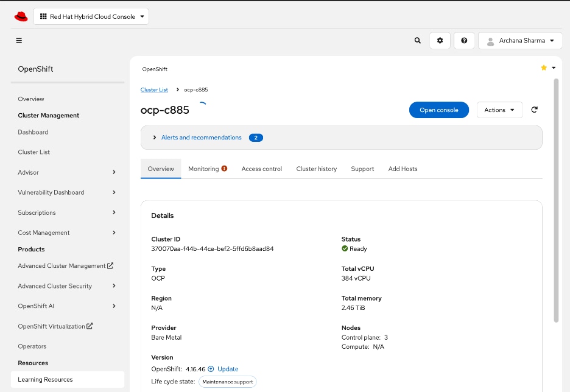Open search using the magnifier icon
Image resolution: width=570 pixels, height=392 pixels.
[x=417, y=40]
